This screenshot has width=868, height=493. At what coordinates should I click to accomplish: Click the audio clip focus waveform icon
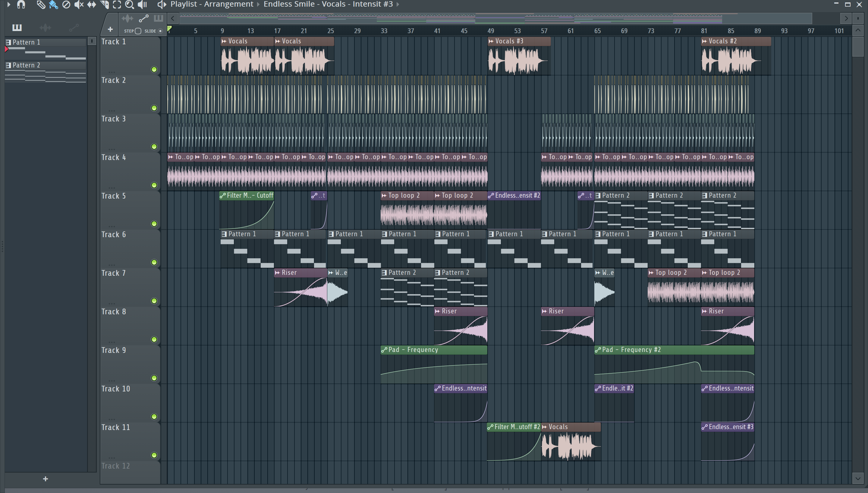(x=127, y=18)
